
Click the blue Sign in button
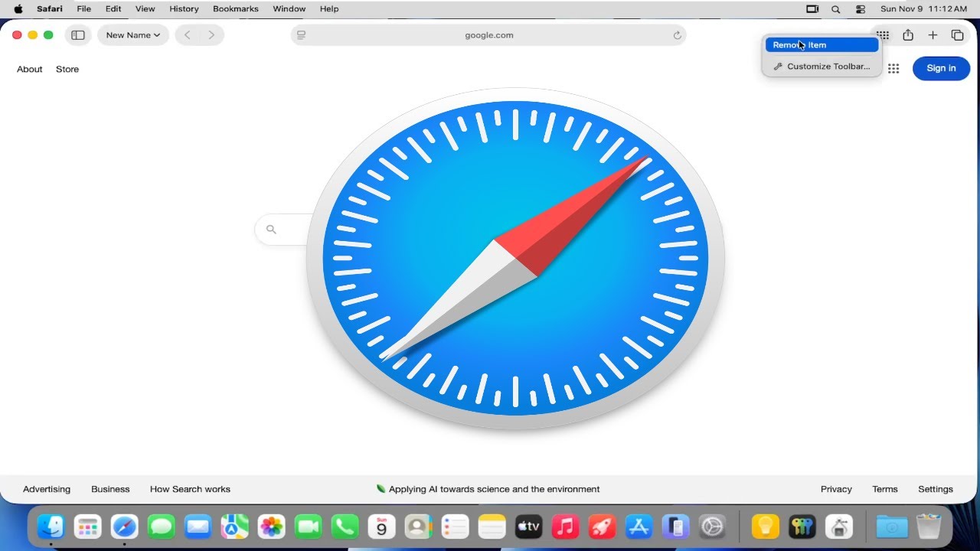pos(941,68)
